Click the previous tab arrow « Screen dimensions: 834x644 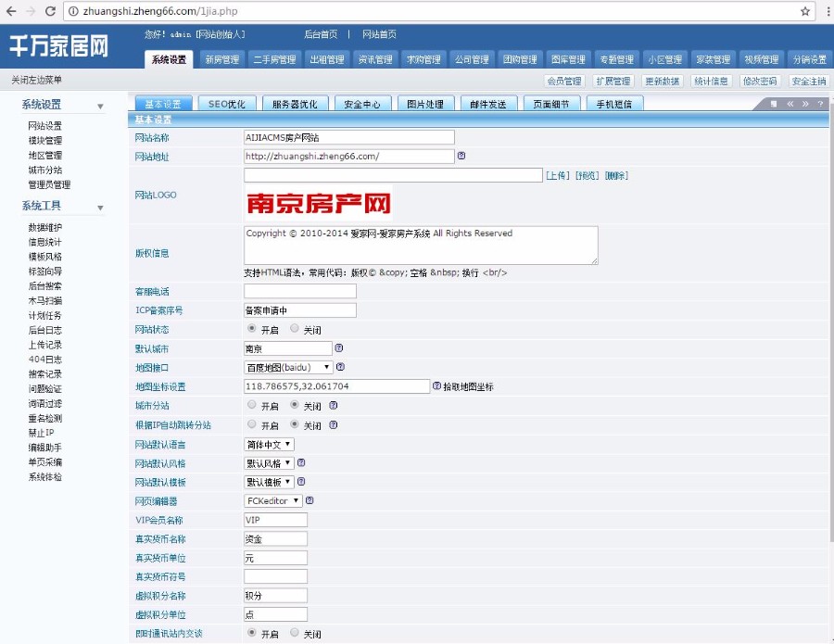pyautogui.click(x=790, y=104)
